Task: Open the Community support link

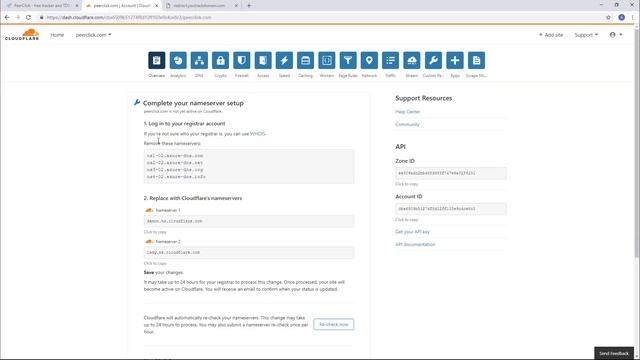Action: (x=407, y=124)
